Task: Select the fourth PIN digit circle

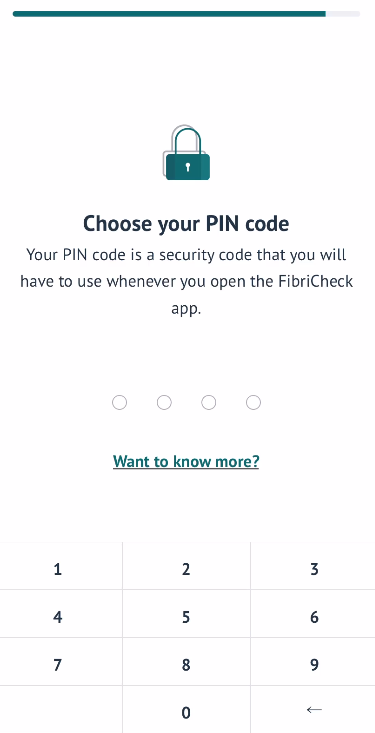Action: (253, 402)
